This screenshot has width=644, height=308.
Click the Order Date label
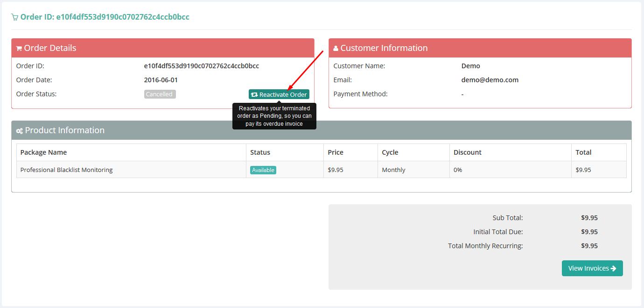[x=34, y=80]
